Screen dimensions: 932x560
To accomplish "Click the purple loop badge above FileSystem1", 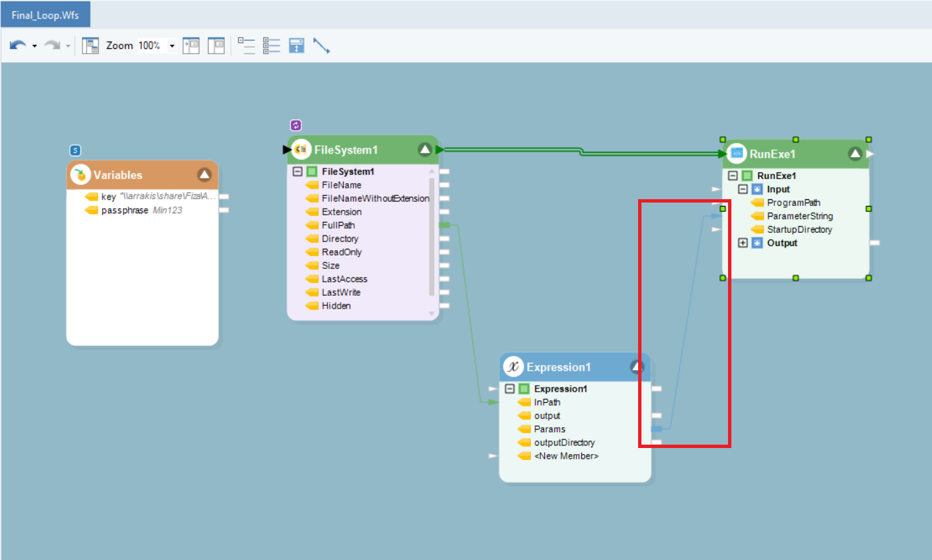I will 296,125.
